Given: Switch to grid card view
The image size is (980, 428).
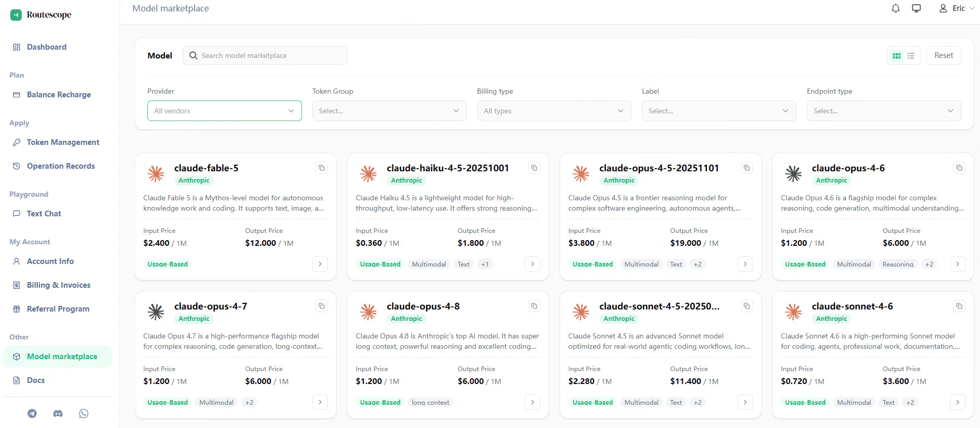Looking at the screenshot, I should pyautogui.click(x=897, y=55).
